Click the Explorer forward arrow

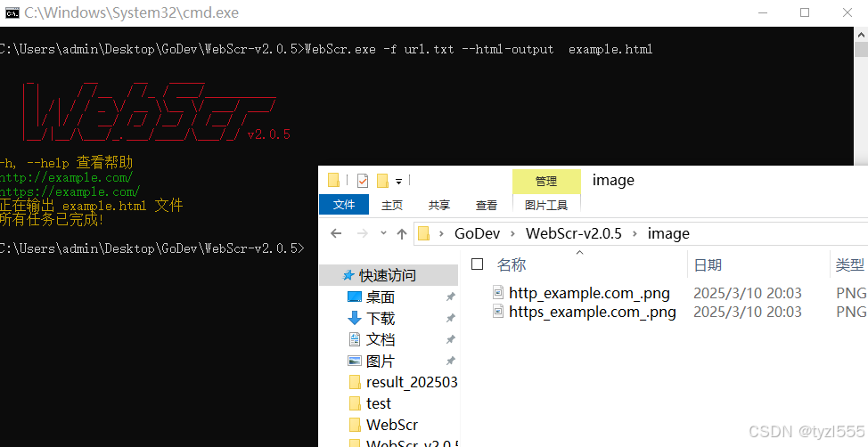tap(363, 233)
